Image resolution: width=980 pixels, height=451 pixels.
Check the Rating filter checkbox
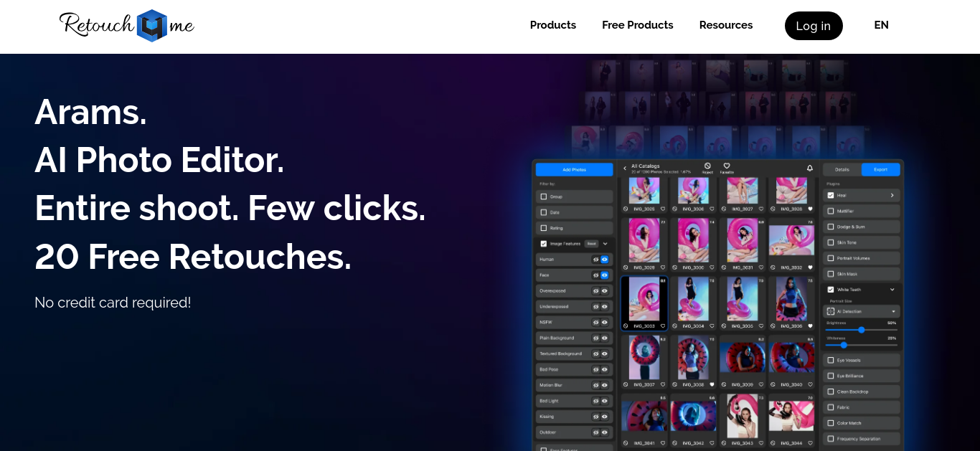click(x=544, y=228)
